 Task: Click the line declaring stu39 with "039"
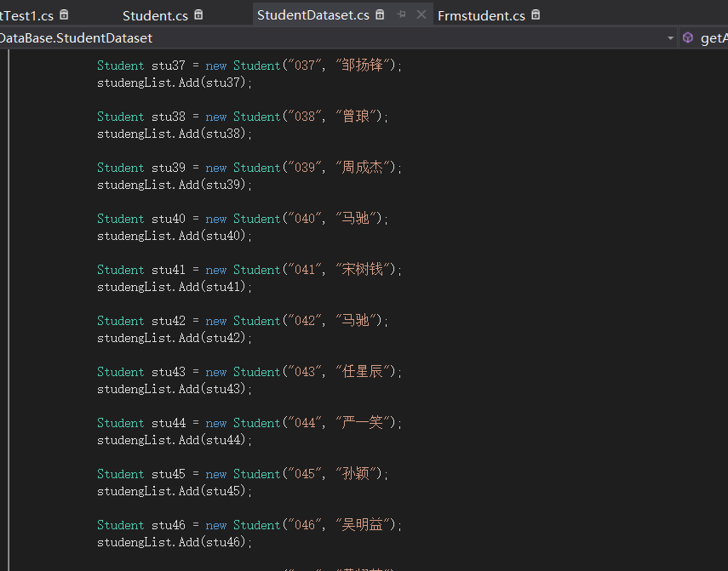point(249,168)
